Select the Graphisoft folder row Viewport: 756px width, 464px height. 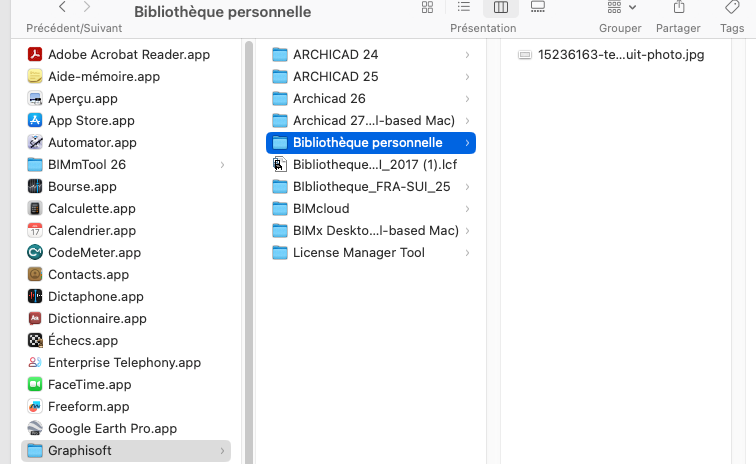pos(126,450)
